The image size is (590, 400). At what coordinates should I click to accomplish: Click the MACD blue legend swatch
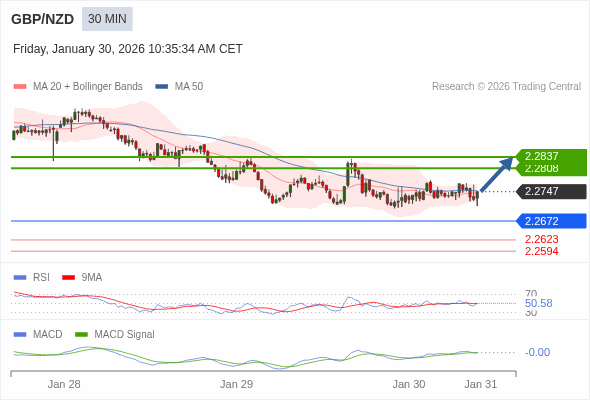click(x=20, y=335)
